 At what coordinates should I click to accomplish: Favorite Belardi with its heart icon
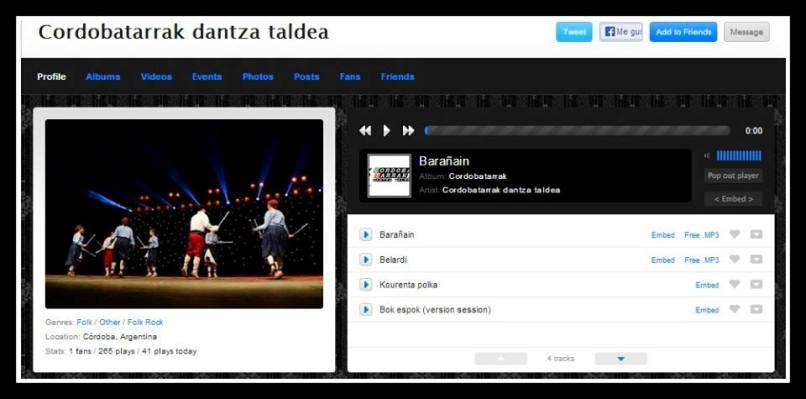pyautogui.click(x=735, y=259)
